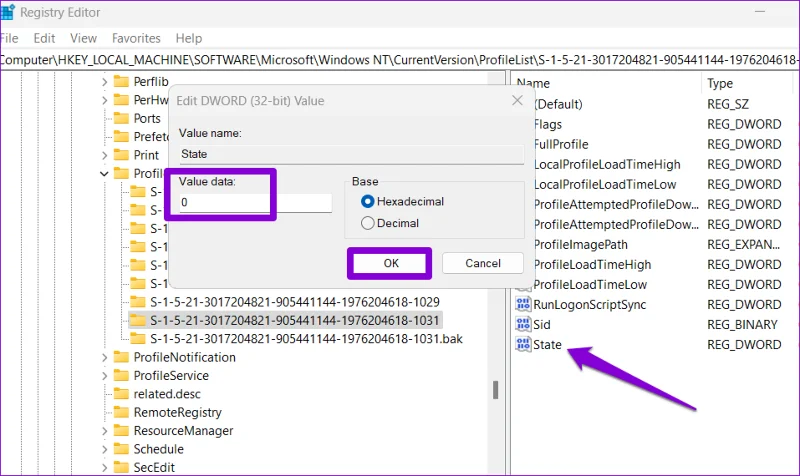
Task: Open the Edit menu
Action: 44,38
